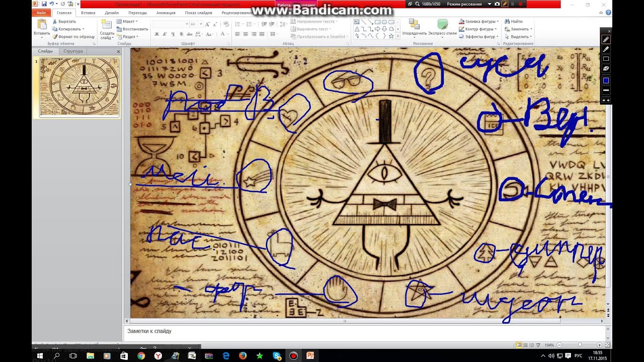Save presentation from quick access toolbar
This screenshot has width=644, height=362.
(x=44, y=4)
